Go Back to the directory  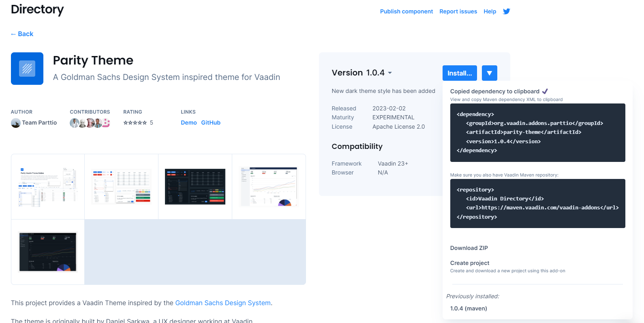point(22,34)
